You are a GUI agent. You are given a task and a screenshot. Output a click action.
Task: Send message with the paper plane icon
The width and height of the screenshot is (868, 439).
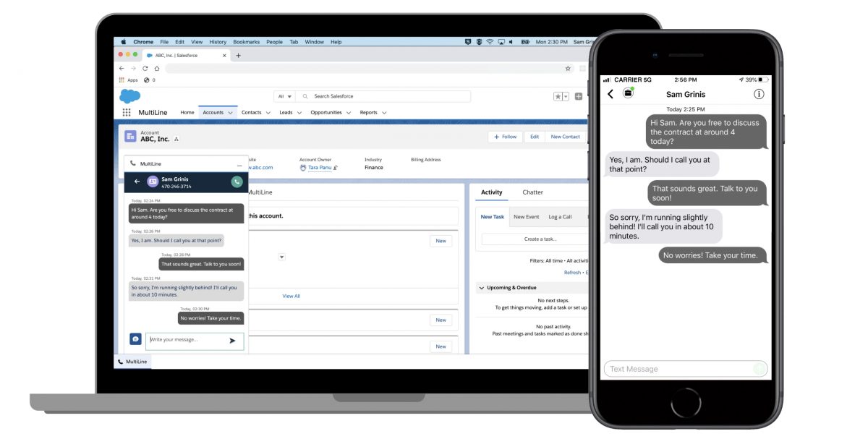[232, 340]
